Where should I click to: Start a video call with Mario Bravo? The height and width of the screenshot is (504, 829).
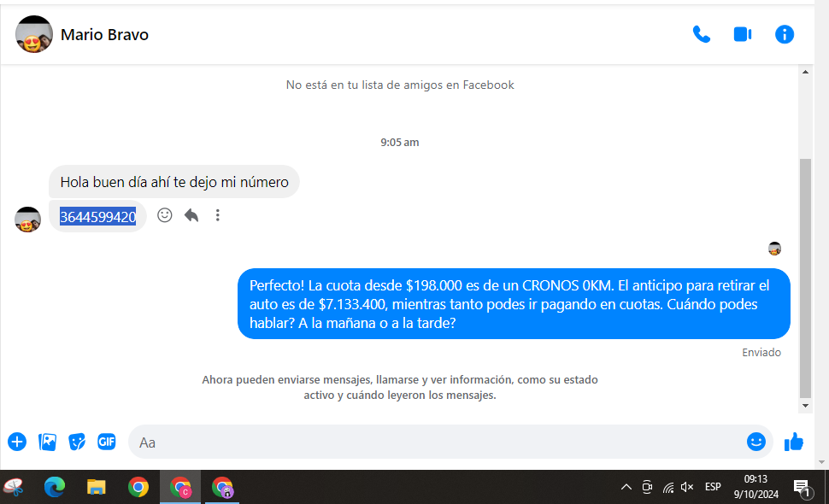(x=742, y=34)
